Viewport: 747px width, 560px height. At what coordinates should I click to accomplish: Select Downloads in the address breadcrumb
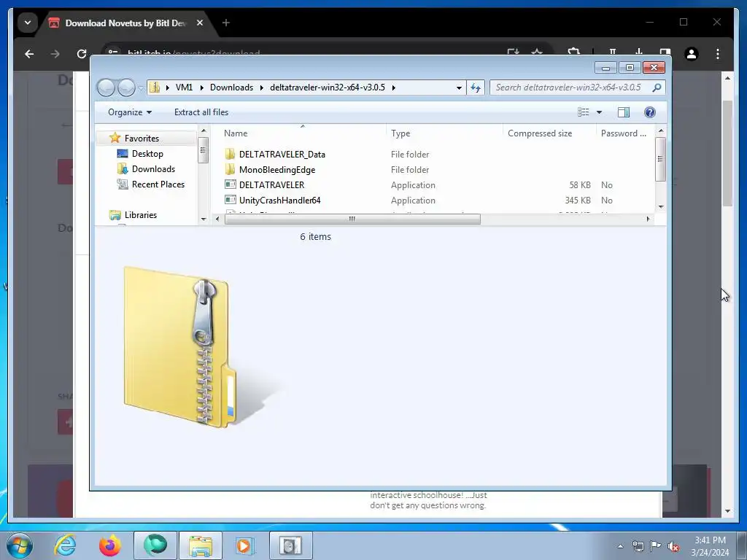pos(231,87)
